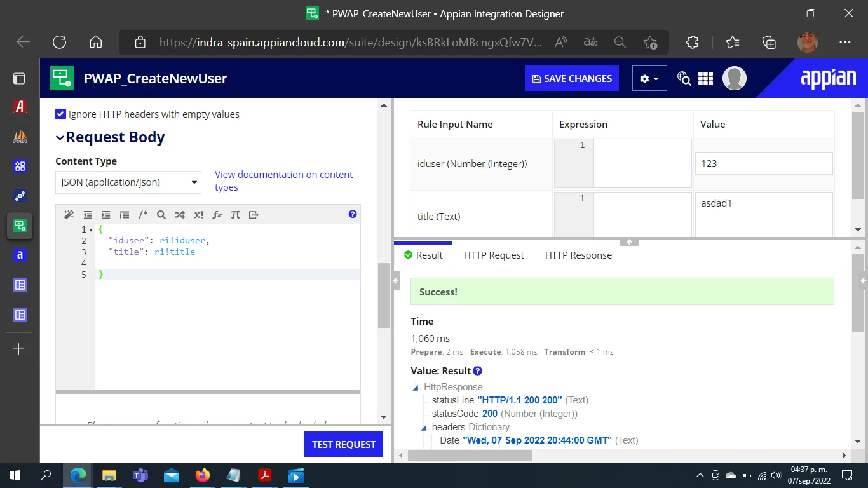
Task: Click the statusCode 200 row
Action: coord(505,414)
